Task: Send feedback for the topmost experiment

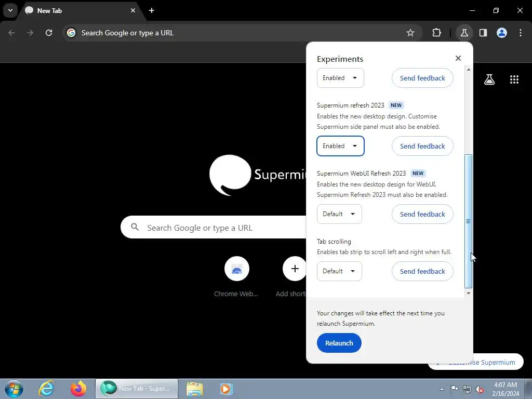Action: pyautogui.click(x=422, y=78)
